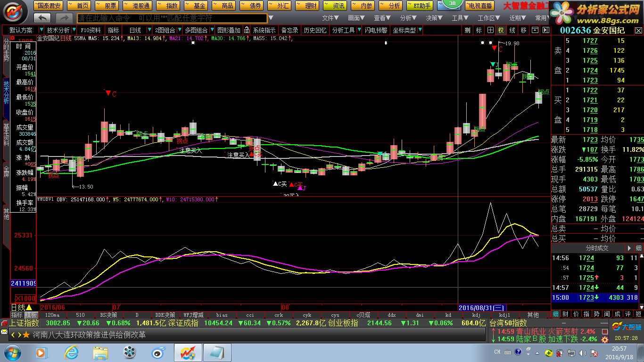Click the 2016/08/31 date marker
The width and height of the screenshot is (644, 362).
482,307
